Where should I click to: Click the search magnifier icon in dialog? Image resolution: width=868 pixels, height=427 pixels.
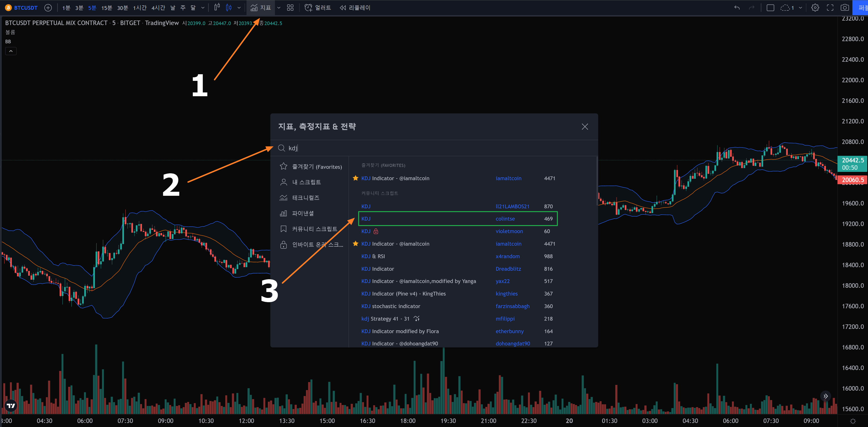point(281,148)
